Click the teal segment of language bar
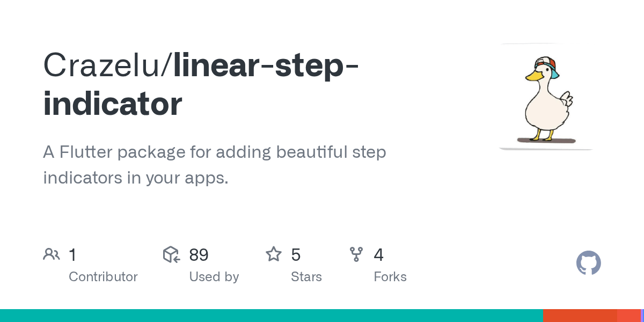 pos(268,316)
